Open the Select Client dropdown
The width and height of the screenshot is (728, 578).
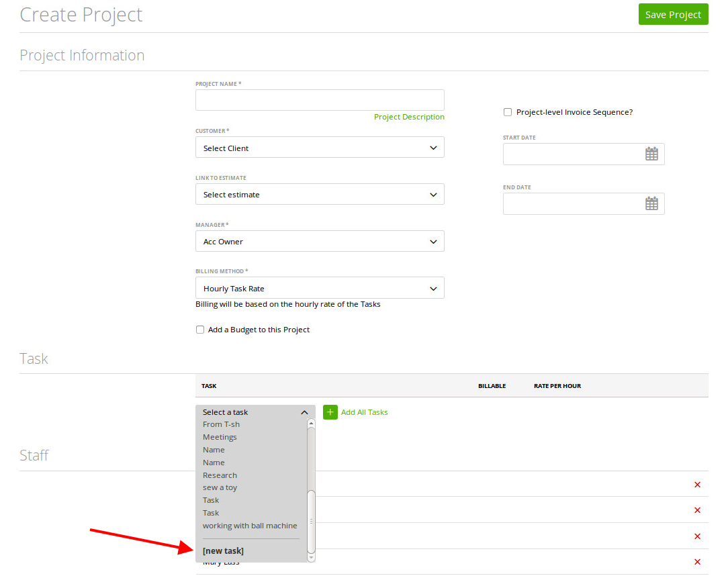[320, 148]
